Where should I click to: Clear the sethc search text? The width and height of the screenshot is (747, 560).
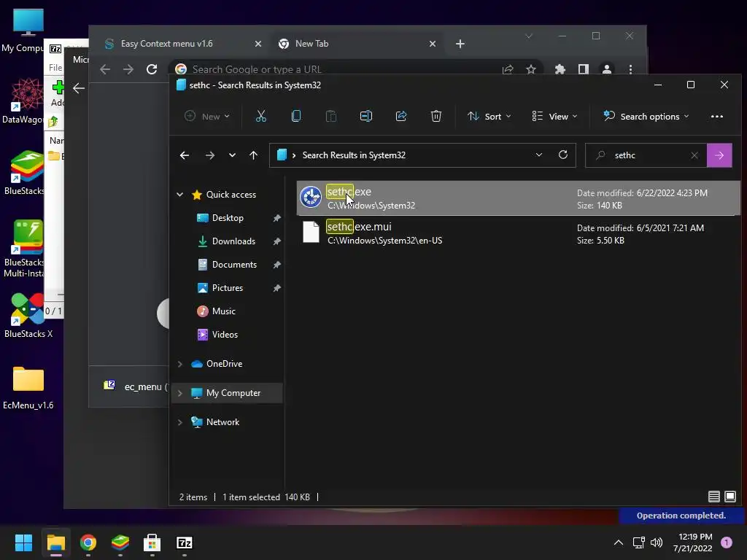(694, 155)
